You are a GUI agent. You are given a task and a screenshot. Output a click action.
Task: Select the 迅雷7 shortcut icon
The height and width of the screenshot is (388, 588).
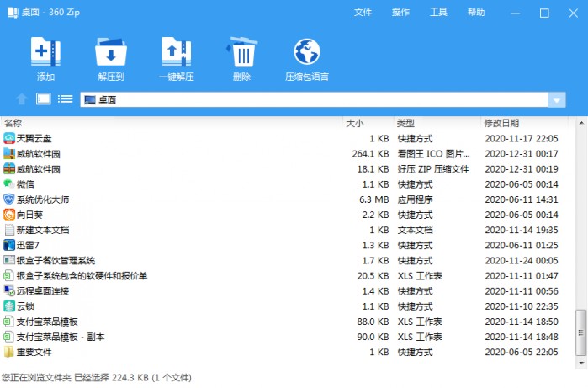point(9,245)
